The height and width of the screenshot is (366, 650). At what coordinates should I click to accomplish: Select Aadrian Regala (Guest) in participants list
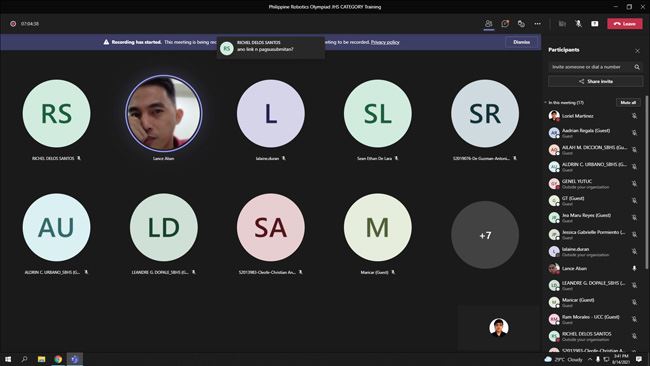point(594,133)
